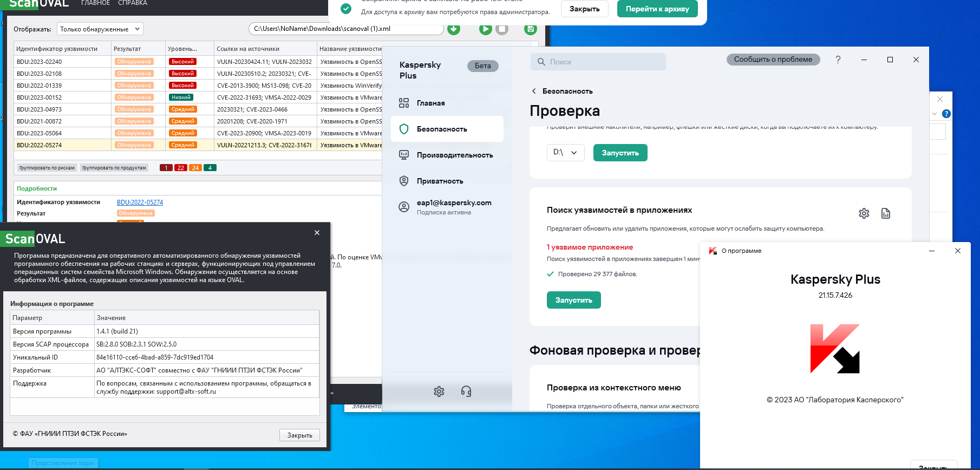Click the Приватность privacy icon in sidebar

(404, 181)
